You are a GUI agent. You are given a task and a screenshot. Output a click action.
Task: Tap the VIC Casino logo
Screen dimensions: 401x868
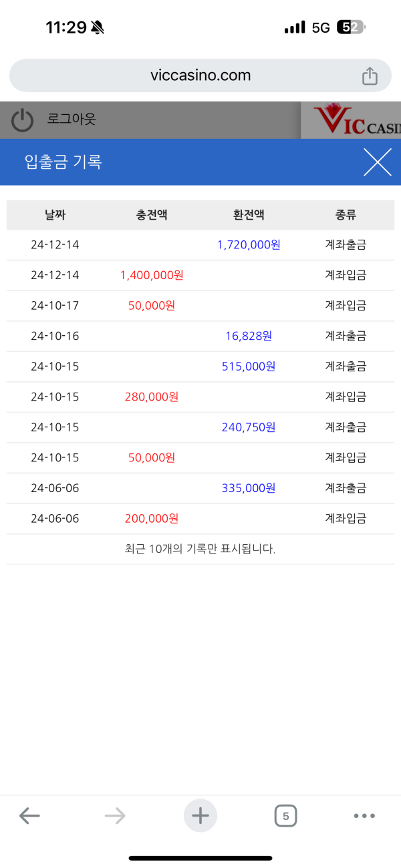click(x=351, y=120)
